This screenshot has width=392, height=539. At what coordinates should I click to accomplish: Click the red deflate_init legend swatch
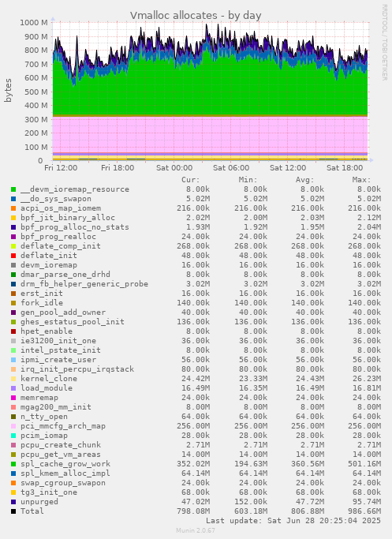point(13,256)
